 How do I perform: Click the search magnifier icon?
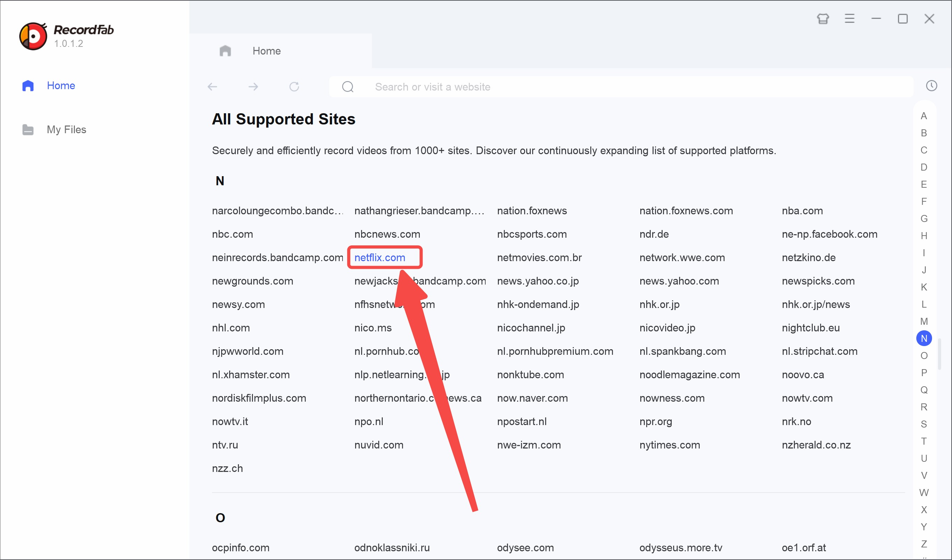(347, 87)
